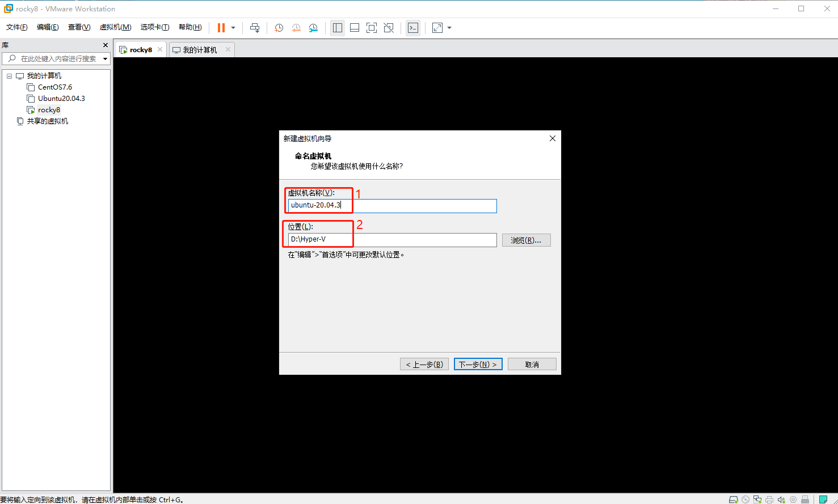The height and width of the screenshot is (504, 838).
Task: Click the sound card status icon
Action: tap(781, 499)
